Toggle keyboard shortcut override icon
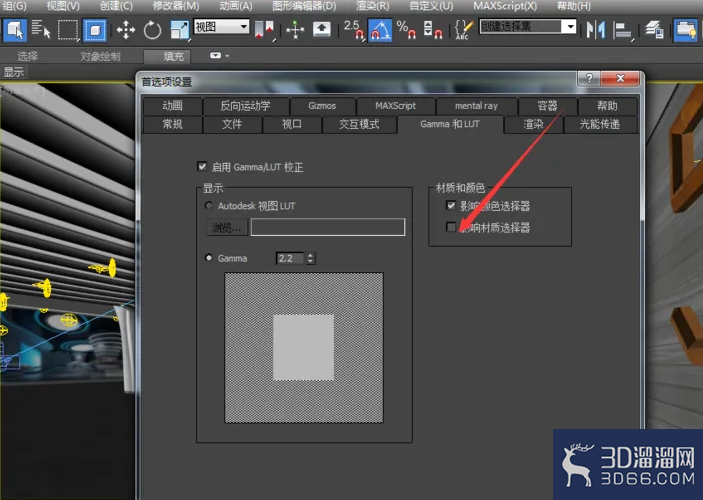 (321, 30)
